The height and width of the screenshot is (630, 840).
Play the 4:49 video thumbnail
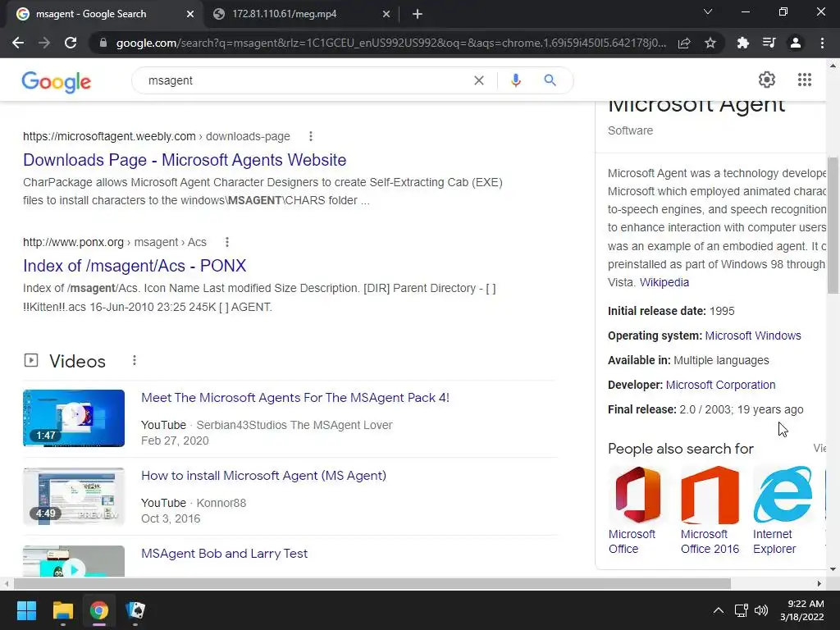point(74,496)
